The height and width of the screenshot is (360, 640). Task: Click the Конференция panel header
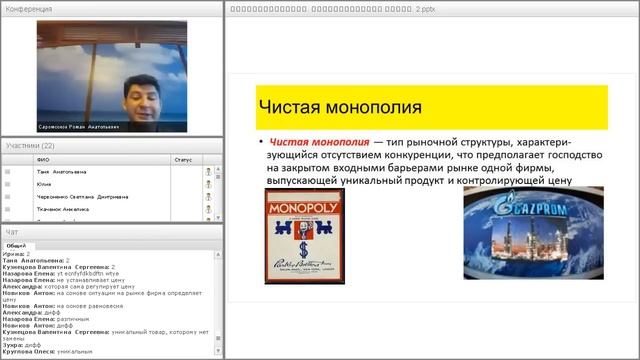pos(112,9)
